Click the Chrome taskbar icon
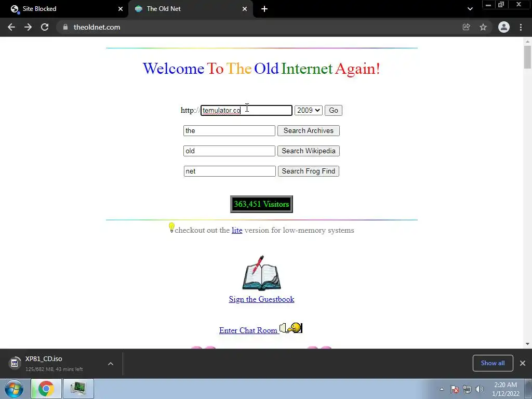 (x=46, y=389)
